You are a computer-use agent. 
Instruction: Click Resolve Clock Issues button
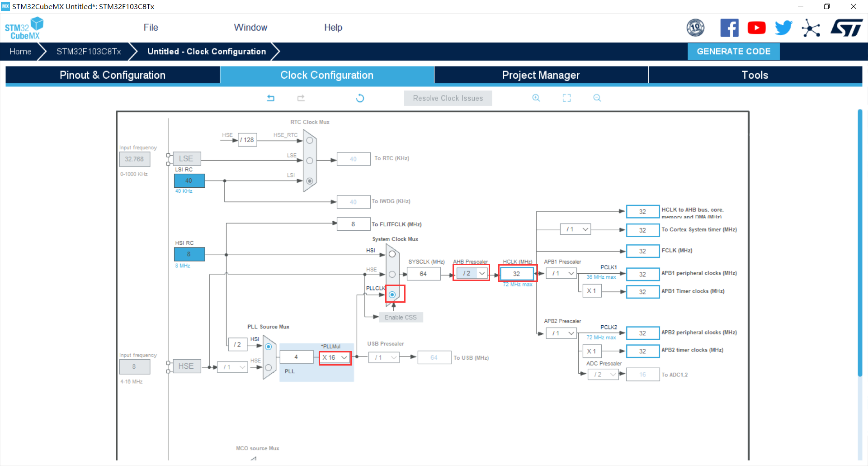tap(448, 98)
